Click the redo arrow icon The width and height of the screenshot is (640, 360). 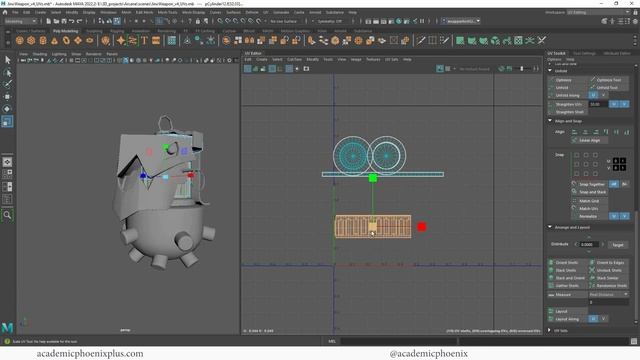tap(80, 21)
